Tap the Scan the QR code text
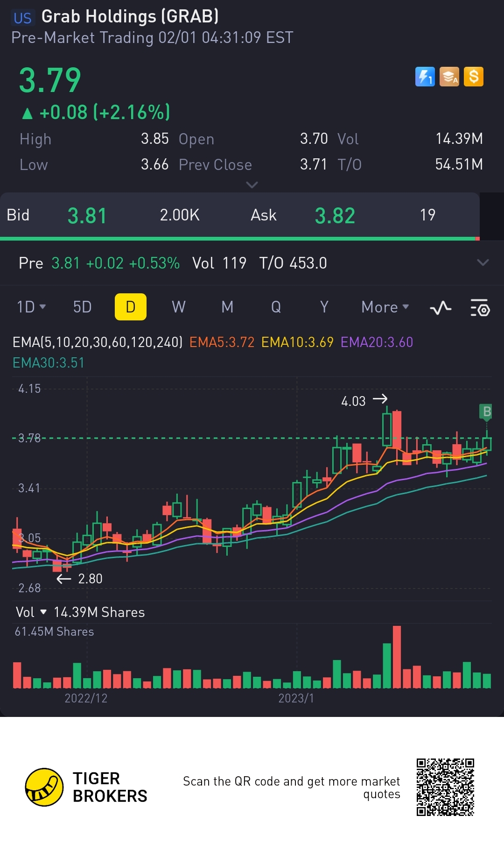 (x=292, y=787)
